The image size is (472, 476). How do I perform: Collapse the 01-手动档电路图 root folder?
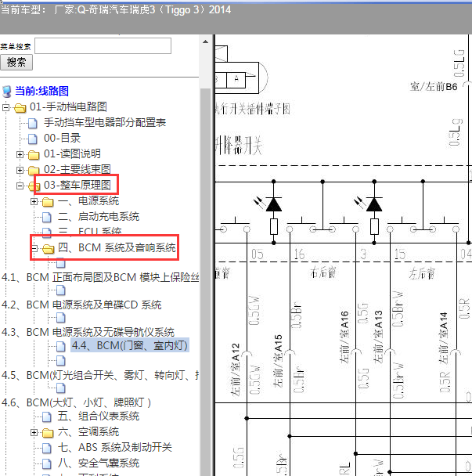tap(5, 107)
